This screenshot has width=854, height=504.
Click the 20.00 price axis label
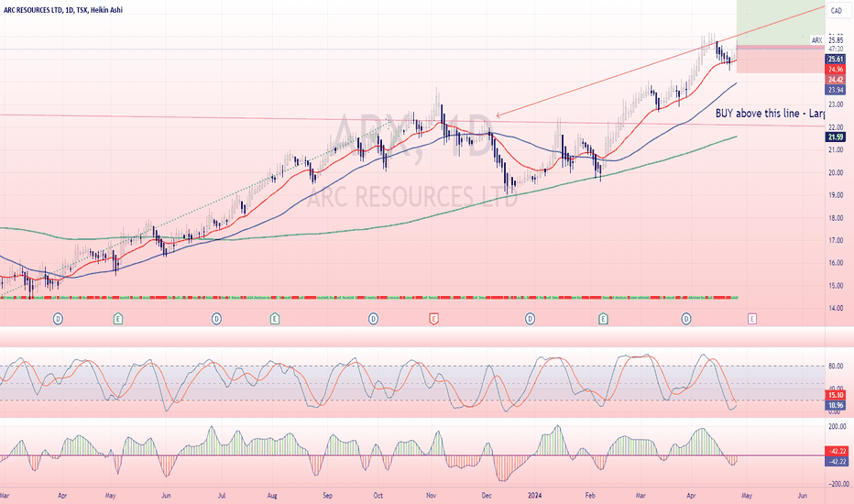click(x=836, y=172)
